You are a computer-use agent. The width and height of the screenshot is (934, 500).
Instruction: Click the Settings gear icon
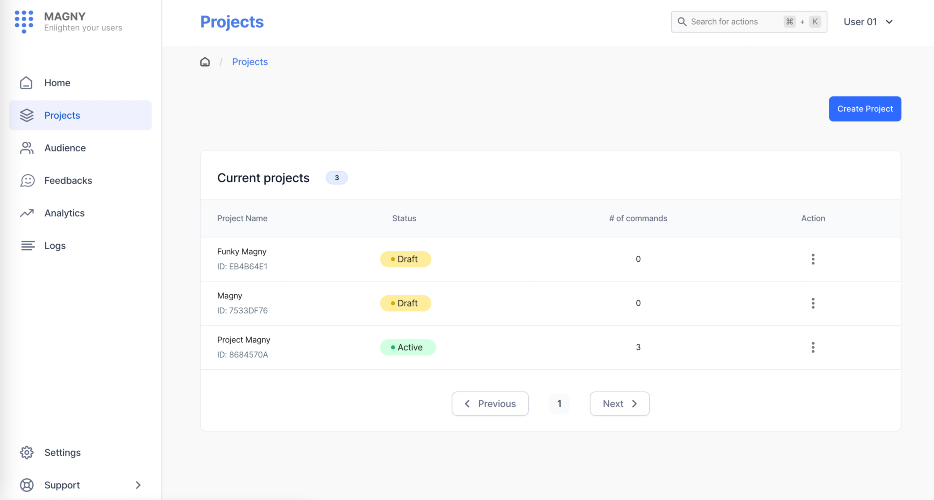pyautogui.click(x=27, y=453)
